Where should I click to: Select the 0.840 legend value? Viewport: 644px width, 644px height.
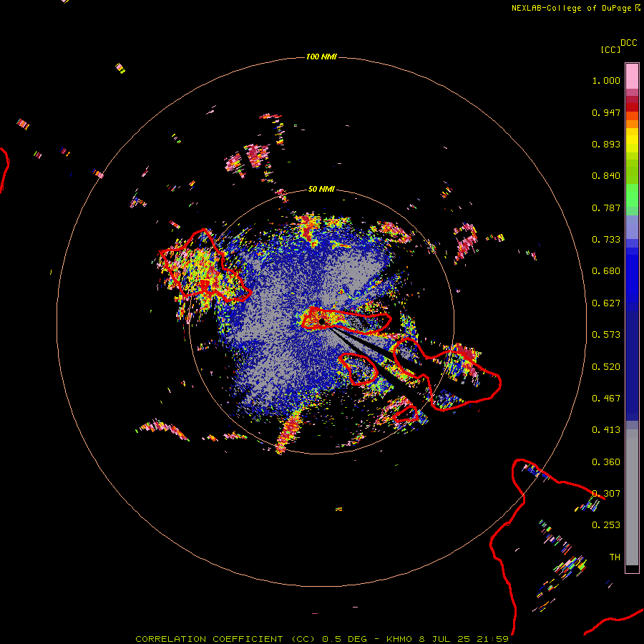click(x=606, y=176)
